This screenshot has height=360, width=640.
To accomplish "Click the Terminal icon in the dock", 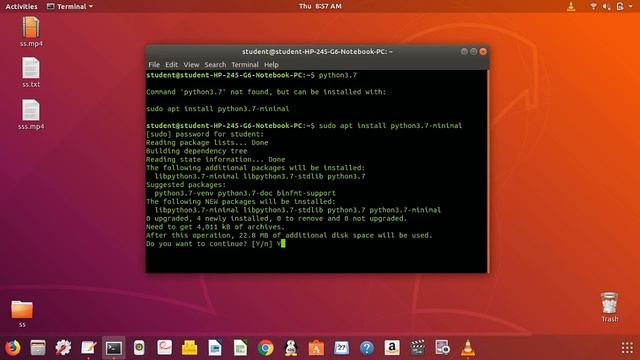I will [114, 348].
